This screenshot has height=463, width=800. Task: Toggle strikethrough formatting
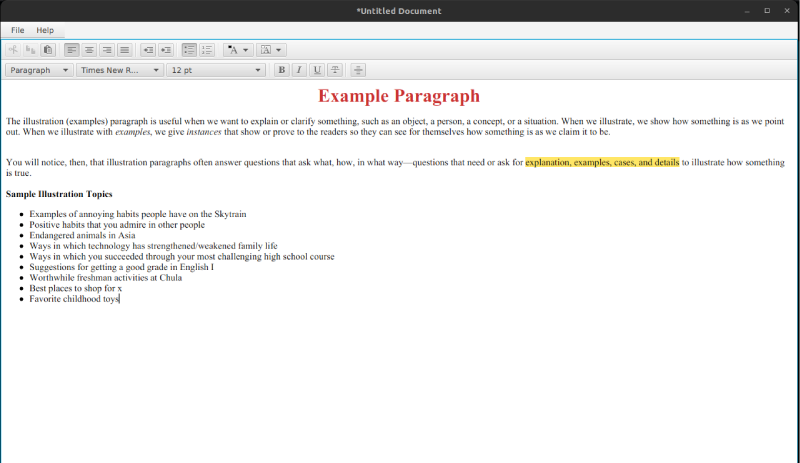(335, 70)
